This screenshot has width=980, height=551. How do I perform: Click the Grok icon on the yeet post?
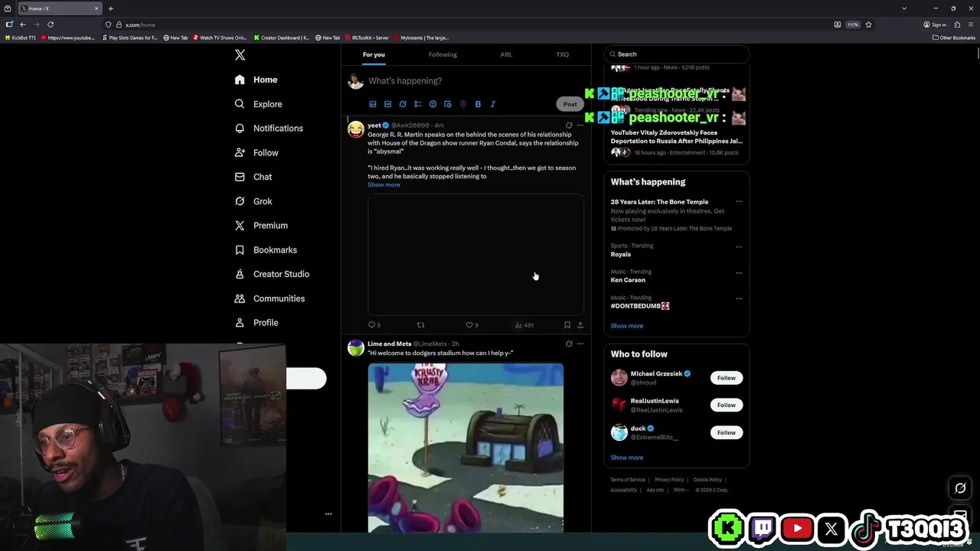click(569, 126)
